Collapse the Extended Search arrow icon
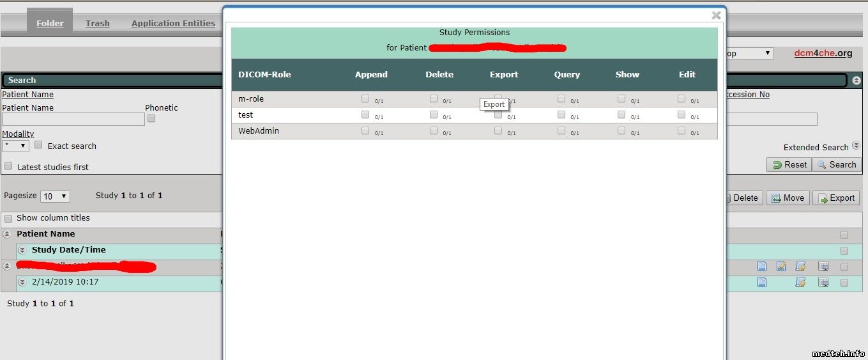The width and height of the screenshot is (868, 360). click(x=856, y=146)
